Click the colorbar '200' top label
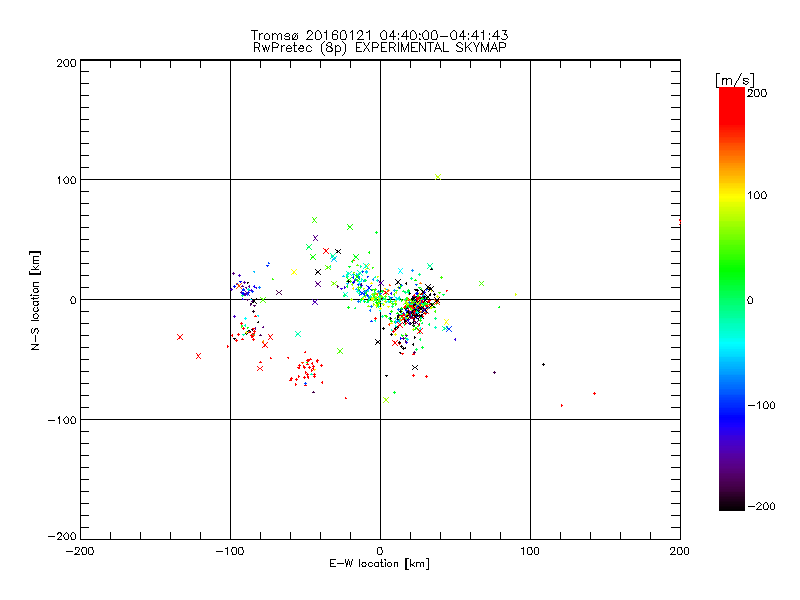Image resolution: width=800 pixels, height=600 pixels. (757, 93)
